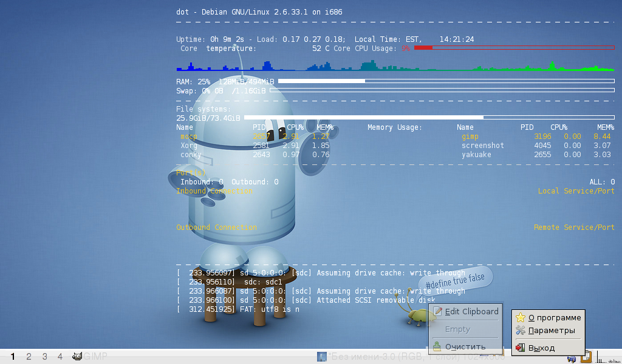Image resolution: width=622 pixels, height=364 pixels.
Task: Click the star icon beside О программе
Action: (x=521, y=318)
